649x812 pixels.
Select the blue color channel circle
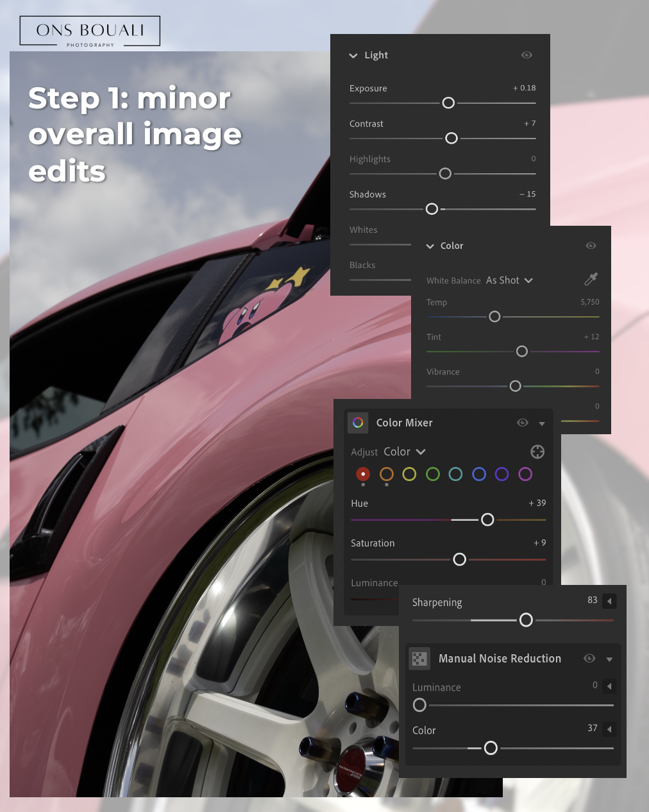point(479,474)
